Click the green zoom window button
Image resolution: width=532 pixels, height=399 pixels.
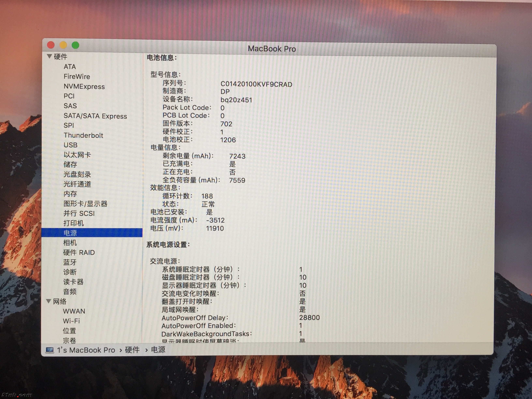coord(75,45)
